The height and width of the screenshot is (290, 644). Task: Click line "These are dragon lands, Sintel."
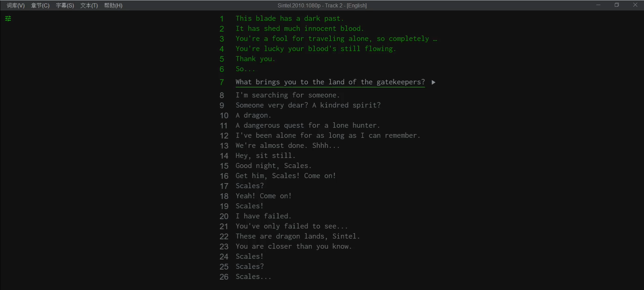(297, 236)
